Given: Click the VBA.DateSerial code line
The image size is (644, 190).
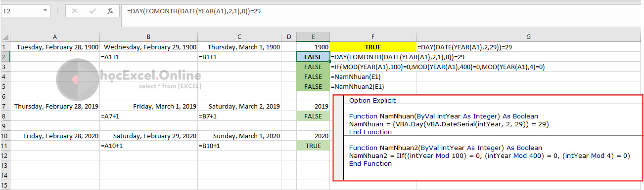Looking at the screenshot, I should point(449,124).
